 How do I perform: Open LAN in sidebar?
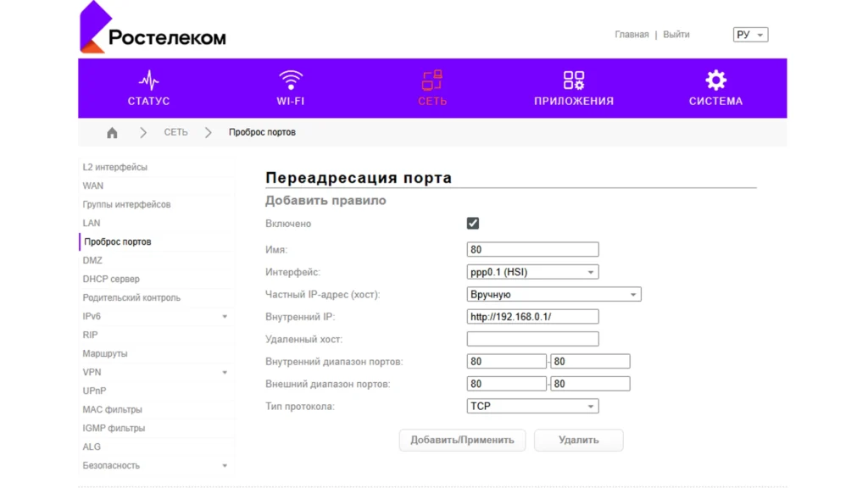92,223
